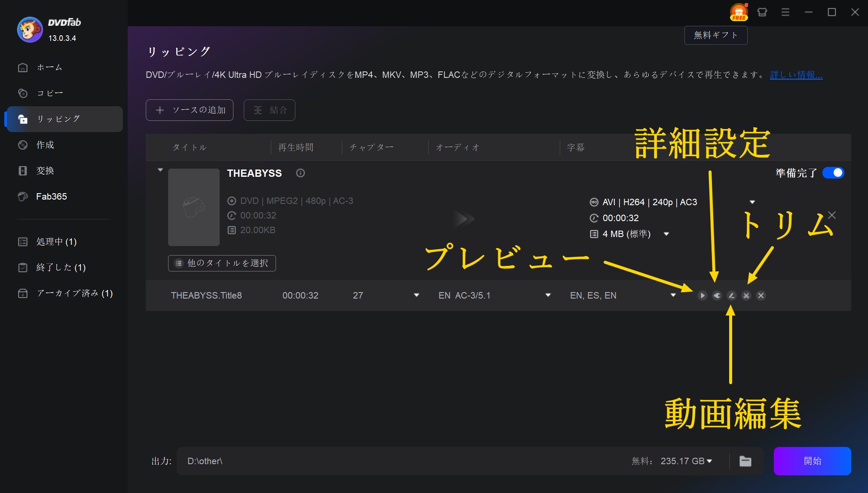Viewport: 868px width, 493px height.
Task: Open the free space 235.17 GB dropdown
Action: click(709, 461)
